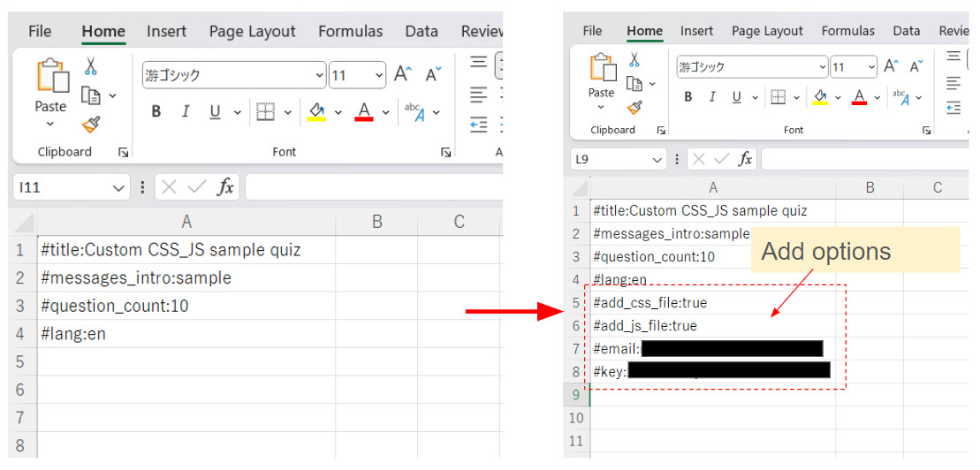The image size is (980, 470).
Task: Click Cut scissors icon in left Excel window
Action: tap(91, 66)
